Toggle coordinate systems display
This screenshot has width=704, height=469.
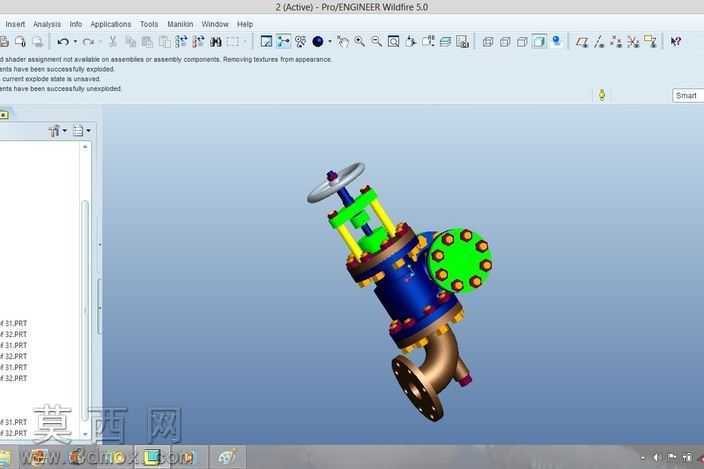[633, 42]
